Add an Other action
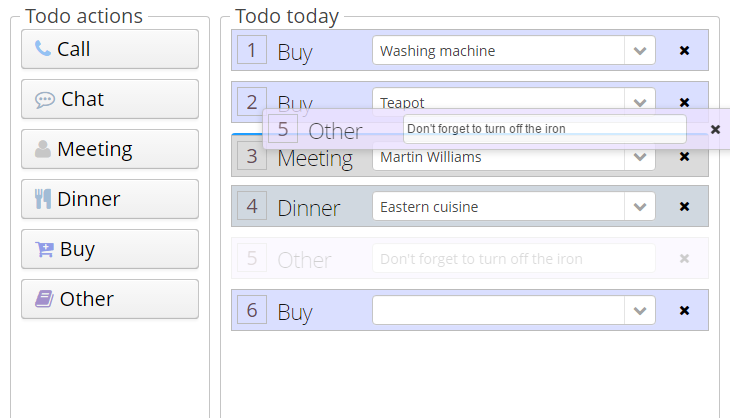Screen dimensions: 730x418 coord(110,299)
